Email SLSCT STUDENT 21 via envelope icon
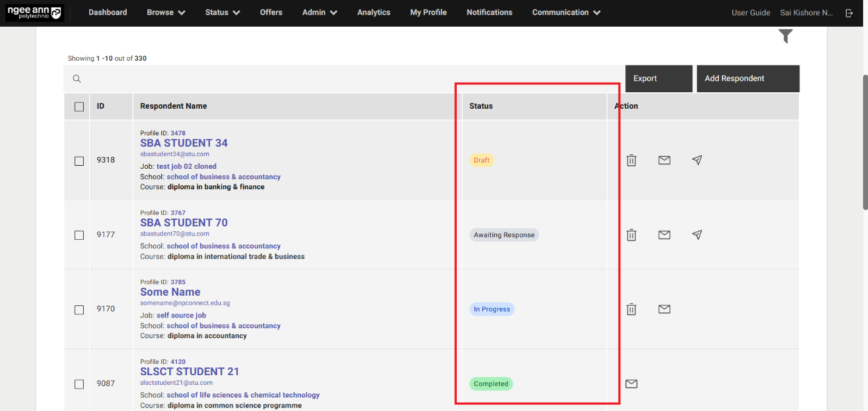The image size is (868, 411). [x=631, y=384]
